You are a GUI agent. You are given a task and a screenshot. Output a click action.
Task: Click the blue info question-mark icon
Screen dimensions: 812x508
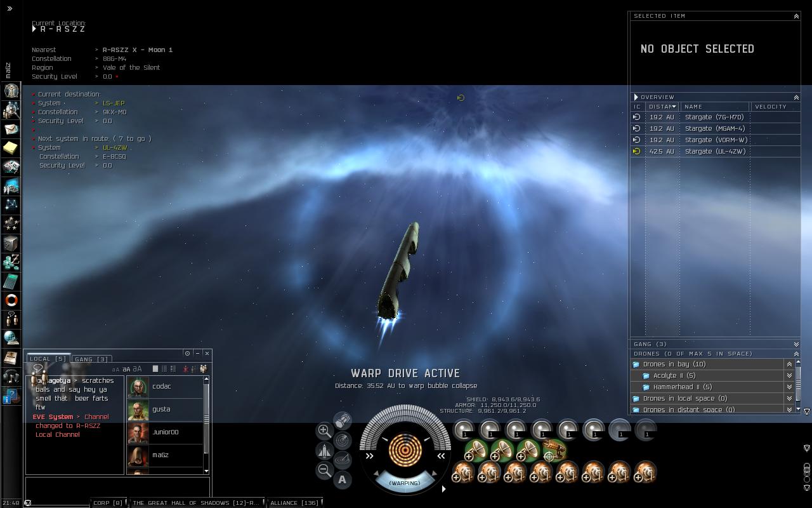click(x=11, y=396)
